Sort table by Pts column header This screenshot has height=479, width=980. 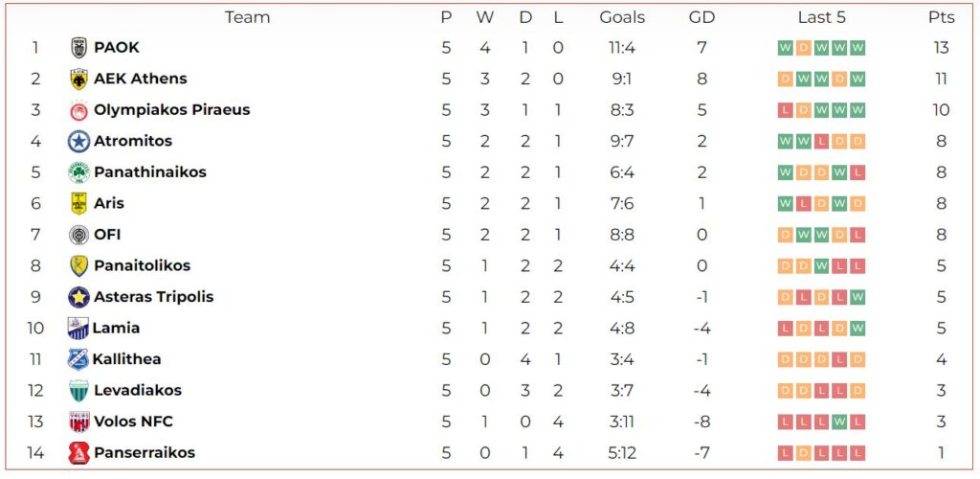click(x=942, y=17)
